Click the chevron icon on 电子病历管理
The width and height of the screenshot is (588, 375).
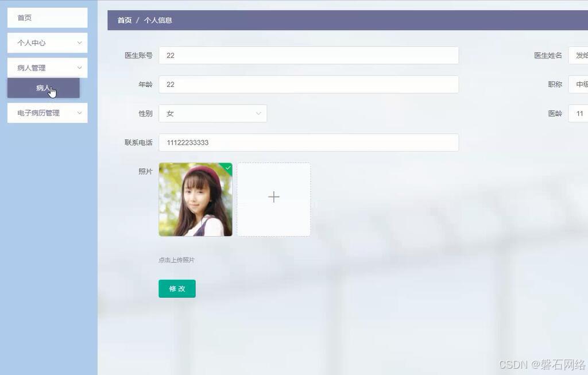point(79,113)
